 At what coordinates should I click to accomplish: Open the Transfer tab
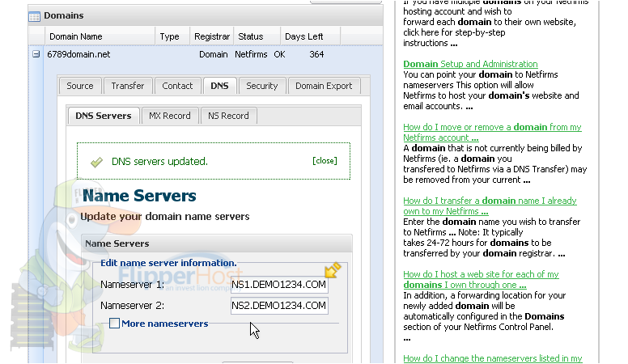point(127,86)
